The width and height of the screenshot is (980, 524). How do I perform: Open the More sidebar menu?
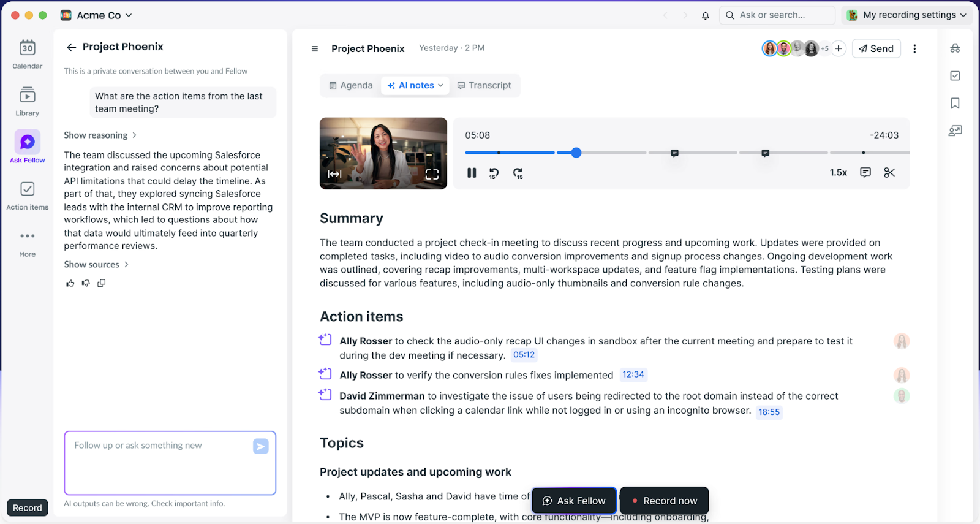coord(28,243)
